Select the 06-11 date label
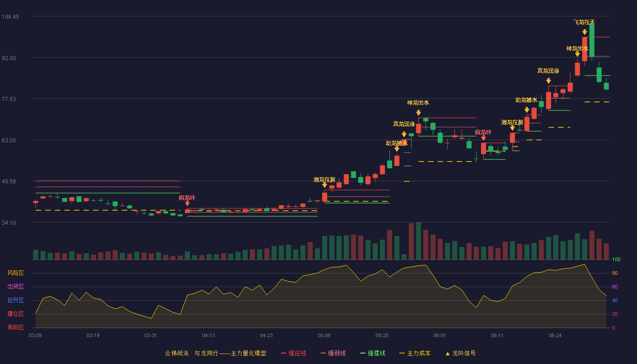 coord(497,335)
